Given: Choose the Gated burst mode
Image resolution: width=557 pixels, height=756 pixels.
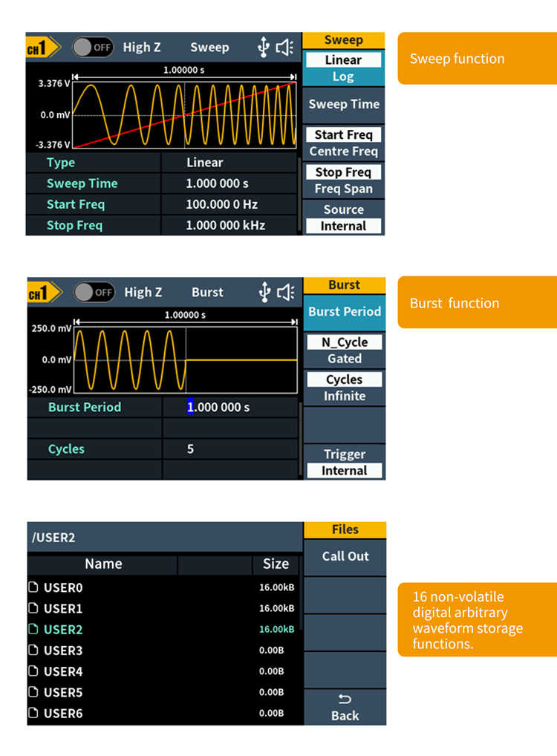Looking at the screenshot, I should click(x=345, y=359).
